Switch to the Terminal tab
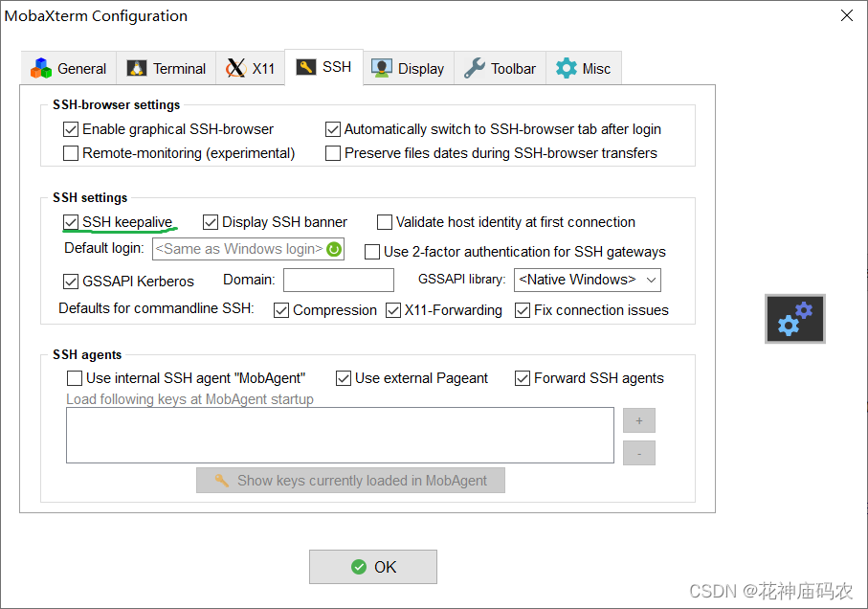This screenshot has width=868, height=609. (x=167, y=68)
